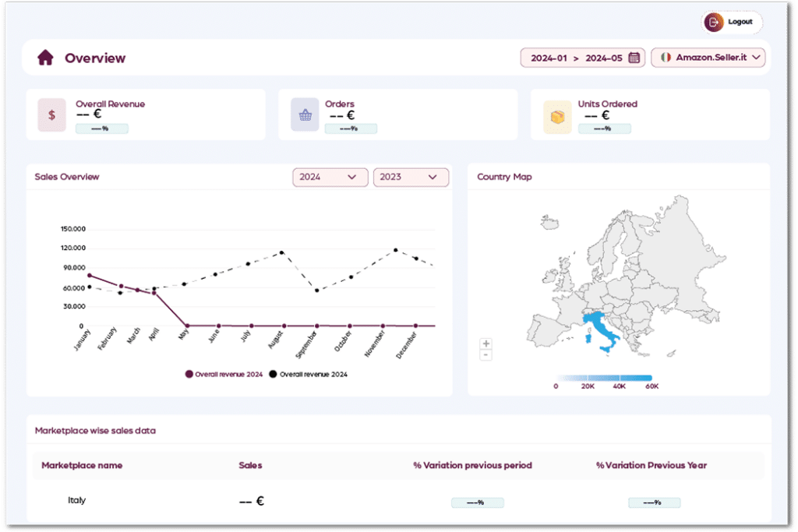Zoom out on the country map
798x532 pixels.
486,355
